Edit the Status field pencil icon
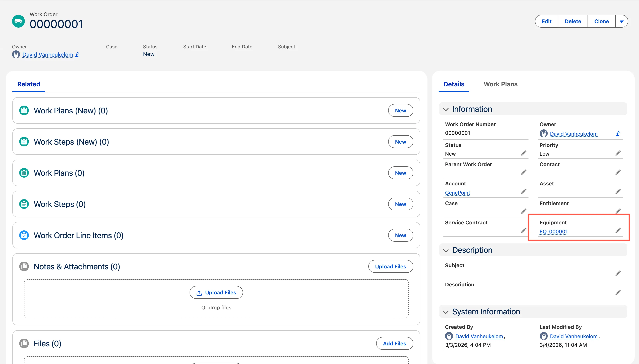 523,153
